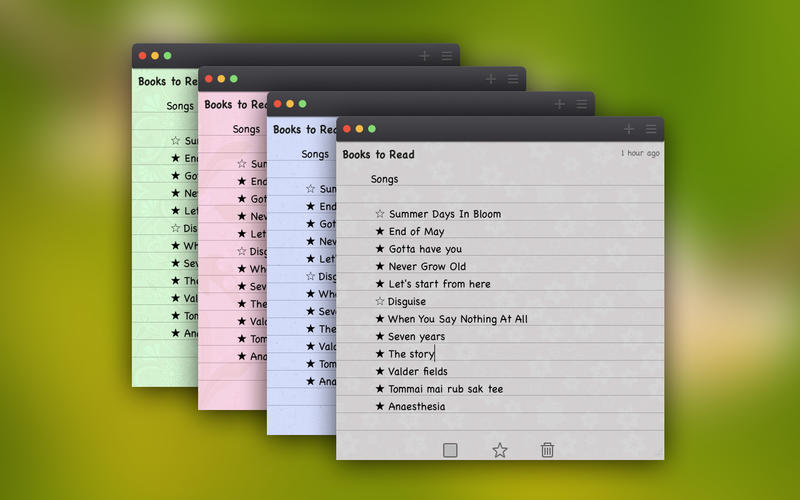The width and height of the screenshot is (800, 500).
Task: Click the When You Say Nothing At All line
Action: [x=457, y=319]
